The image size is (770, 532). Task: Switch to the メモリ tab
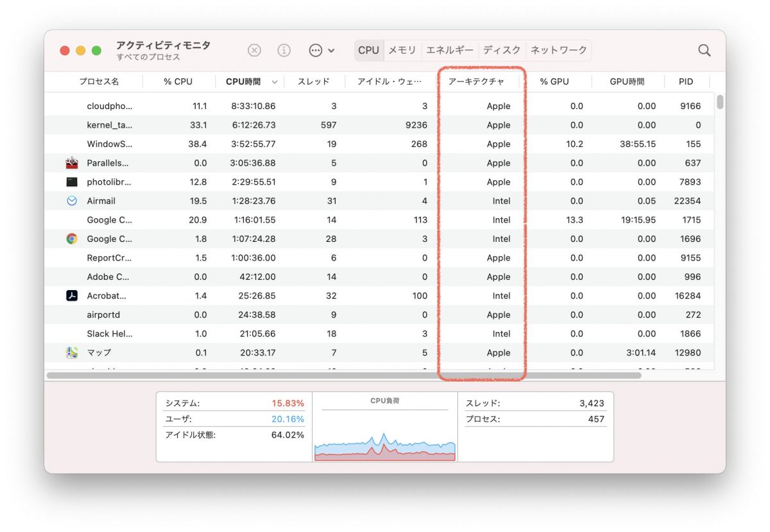[402, 50]
